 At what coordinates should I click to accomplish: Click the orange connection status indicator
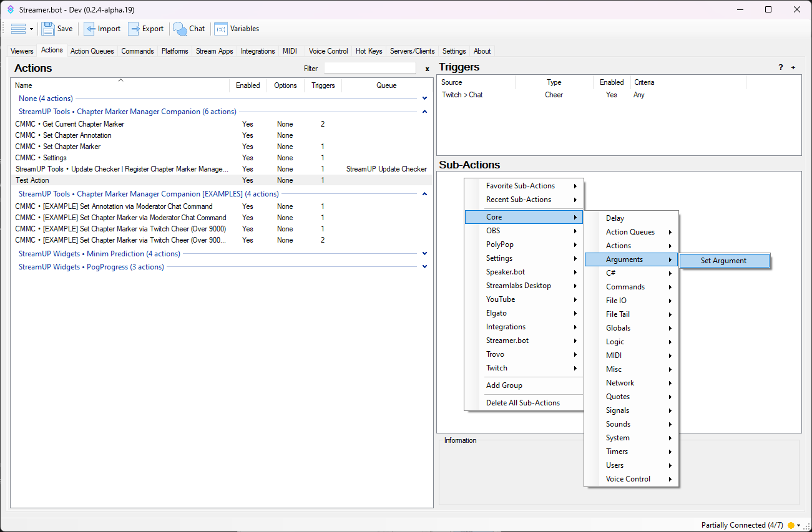coord(791,525)
